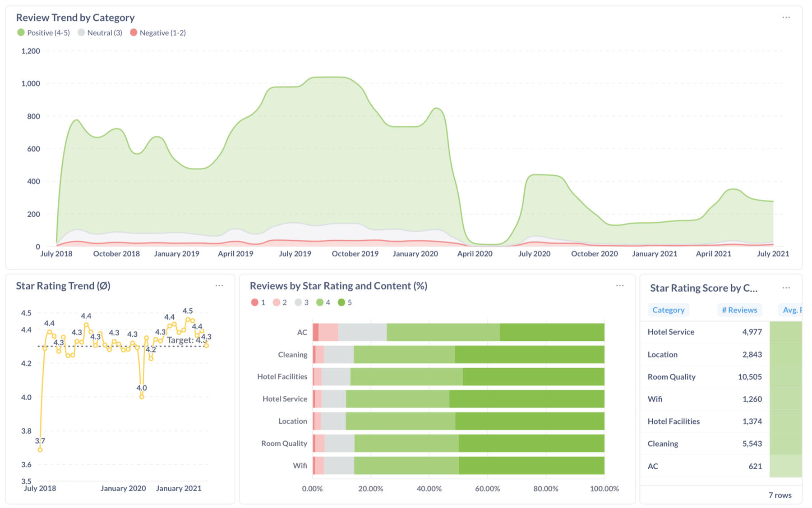Toggle Positive (4-5) series in legend

pyautogui.click(x=44, y=33)
